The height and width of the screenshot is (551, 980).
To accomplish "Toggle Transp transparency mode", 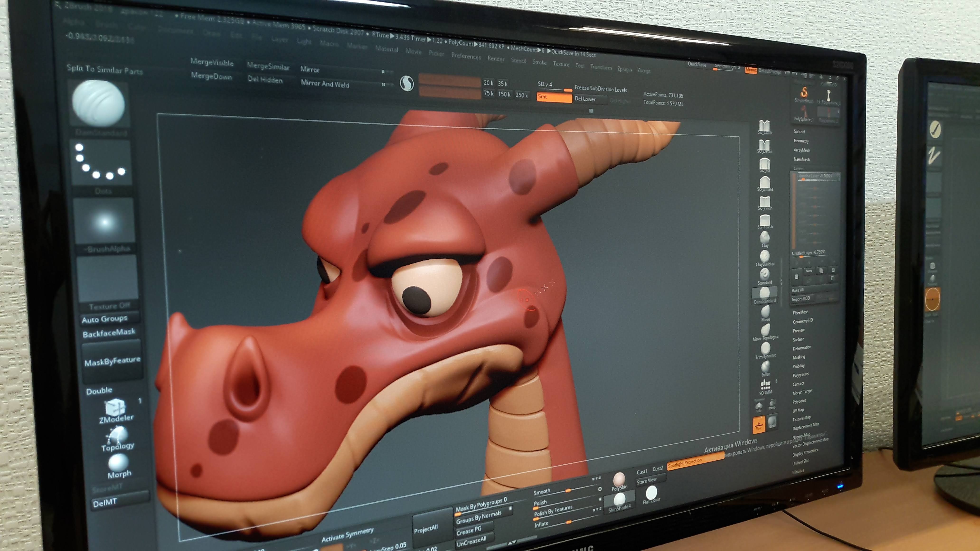I will point(772,404).
